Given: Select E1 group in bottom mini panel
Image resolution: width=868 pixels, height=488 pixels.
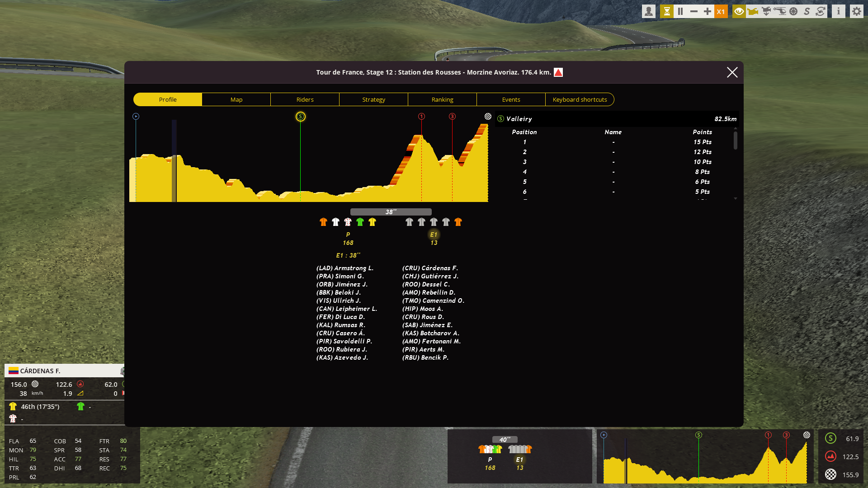Looking at the screenshot, I should pyautogui.click(x=520, y=457).
